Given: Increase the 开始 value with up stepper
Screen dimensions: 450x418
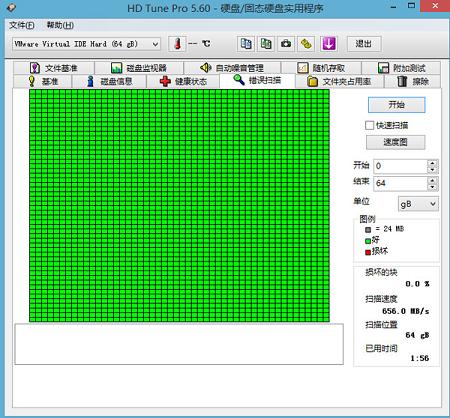Looking at the screenshot, I should [x=433, y=163].
